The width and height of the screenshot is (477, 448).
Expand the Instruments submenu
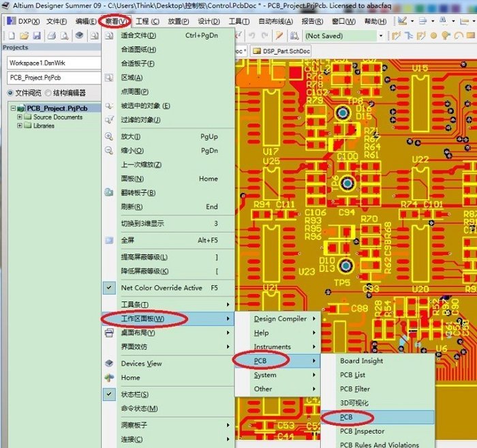(x=314, y=346)
